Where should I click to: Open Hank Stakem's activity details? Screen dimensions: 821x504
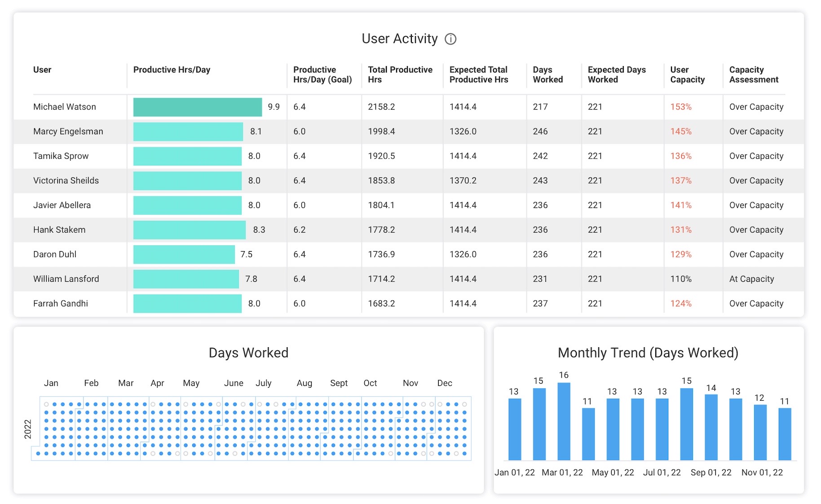tap(59, 230)
